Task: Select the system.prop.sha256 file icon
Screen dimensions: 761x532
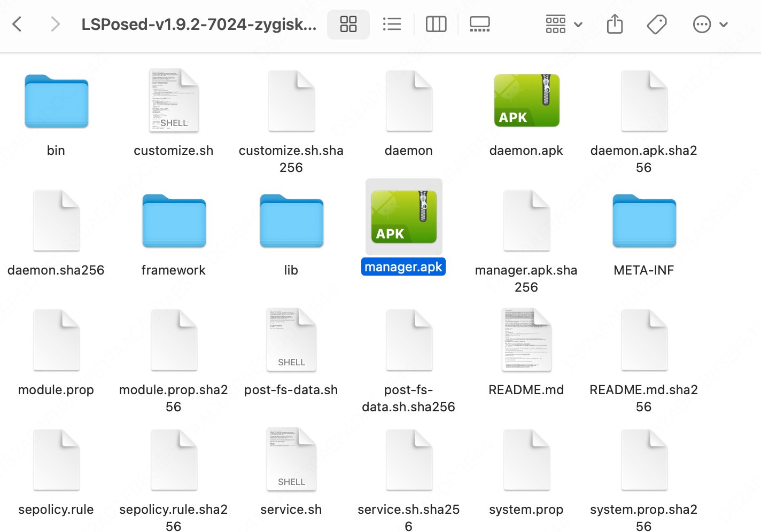Action: click(644, 459)
